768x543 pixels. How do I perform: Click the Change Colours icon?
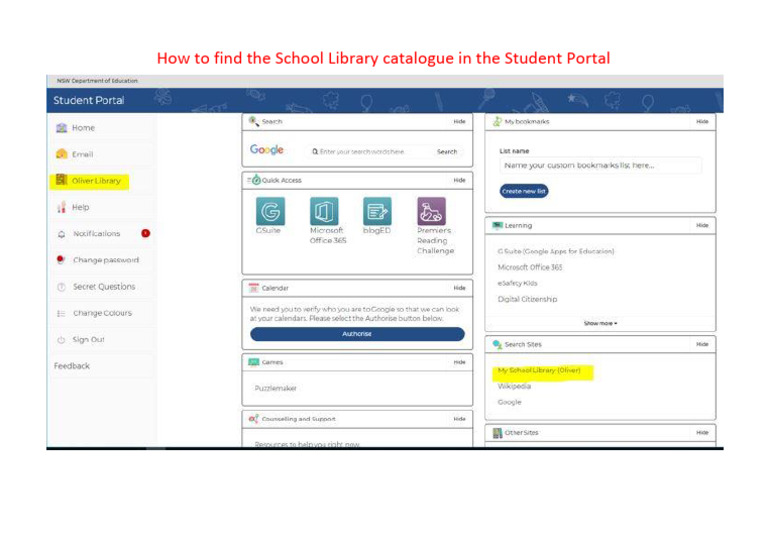pyautogui.click(x=61, y=313)
